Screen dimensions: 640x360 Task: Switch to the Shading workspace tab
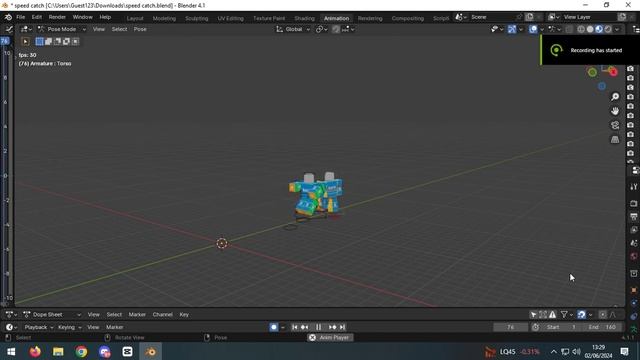coord(304,18)
